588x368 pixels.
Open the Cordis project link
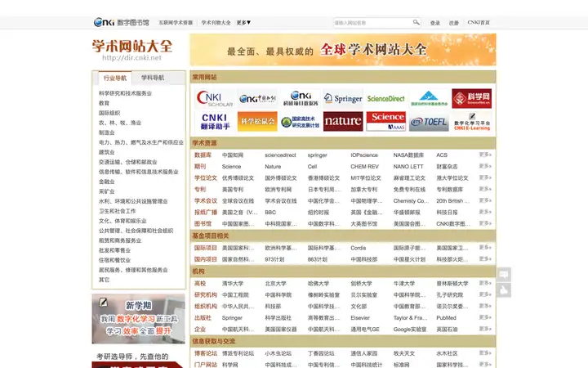[x=359, y=248]
